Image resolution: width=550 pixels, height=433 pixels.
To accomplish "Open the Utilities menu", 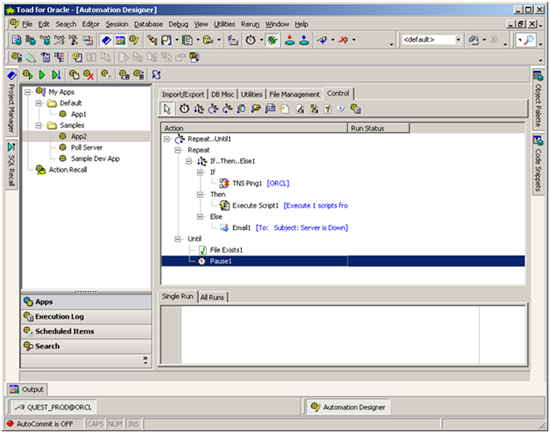I will (x=224, y=24).
